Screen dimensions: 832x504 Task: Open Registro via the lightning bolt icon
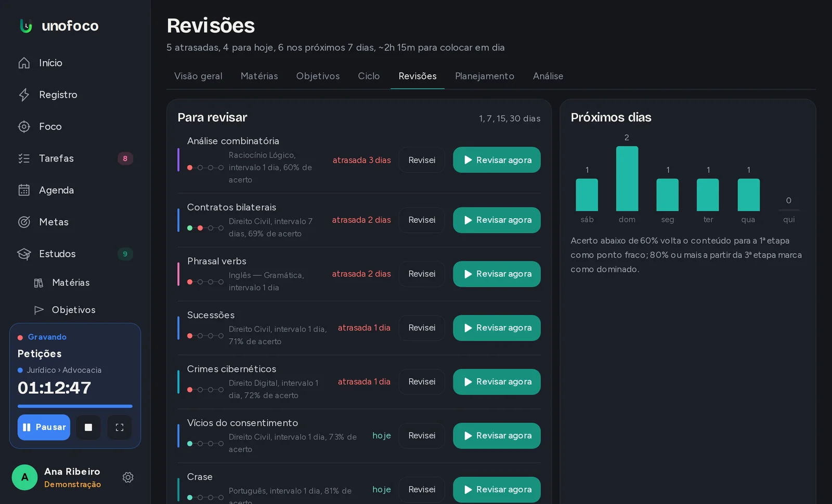click(24, 95)
